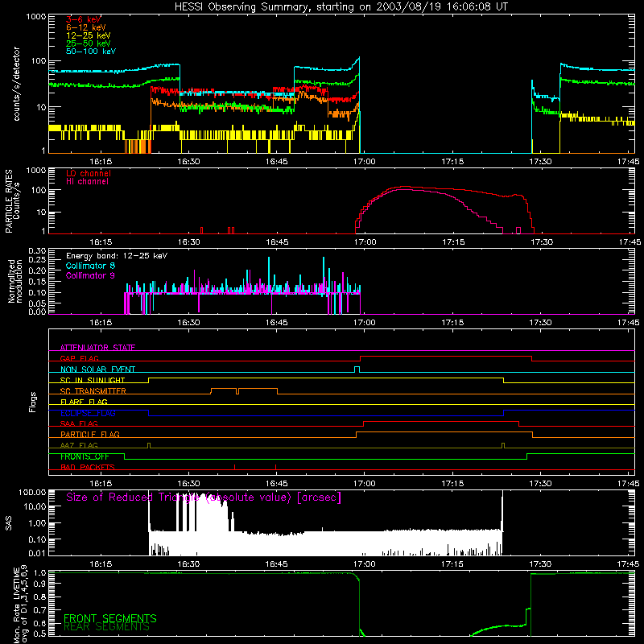Click the counts/s/detector axis label
This screenshot has width=644, height=644.
pyautogui.click(x=16, y=84)
